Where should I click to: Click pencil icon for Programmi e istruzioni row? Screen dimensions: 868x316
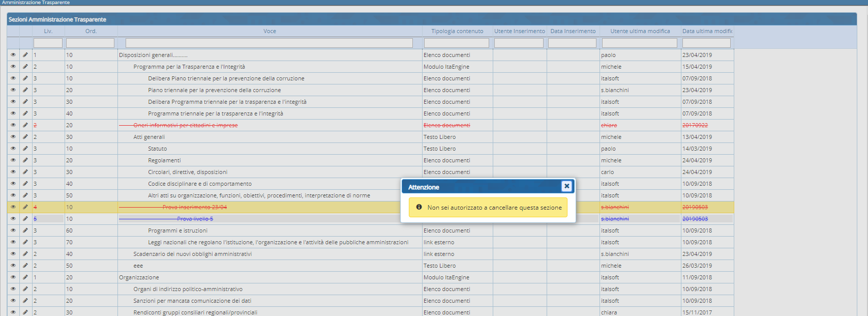point(25,231)
